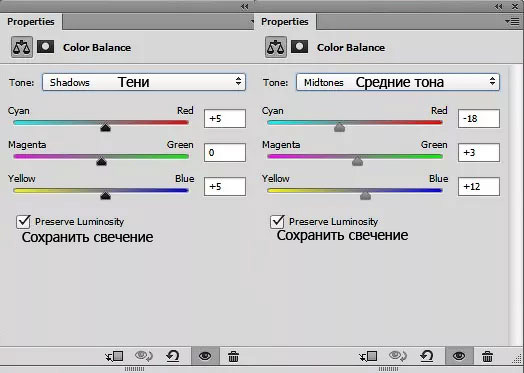Click resize grip at right panel corner
This screenshot has width=524, height=373.
517,359
